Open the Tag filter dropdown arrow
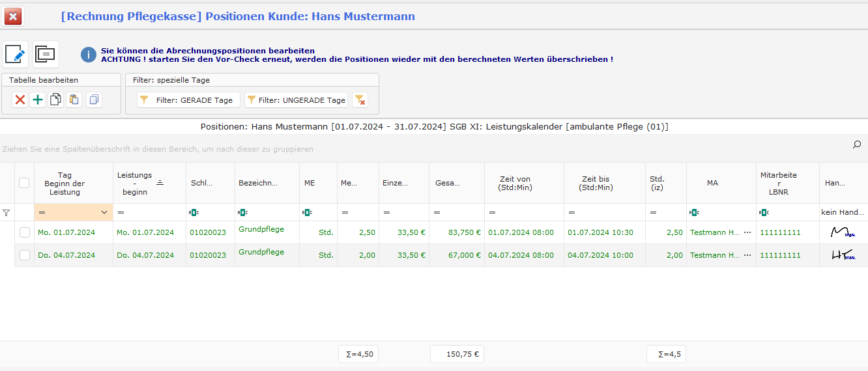 (104, 212)
